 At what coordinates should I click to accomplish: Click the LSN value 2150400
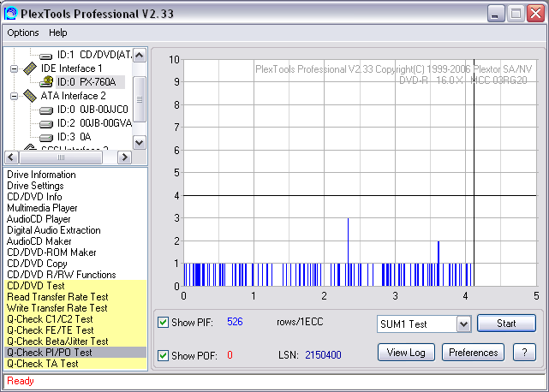click(323, 355)
